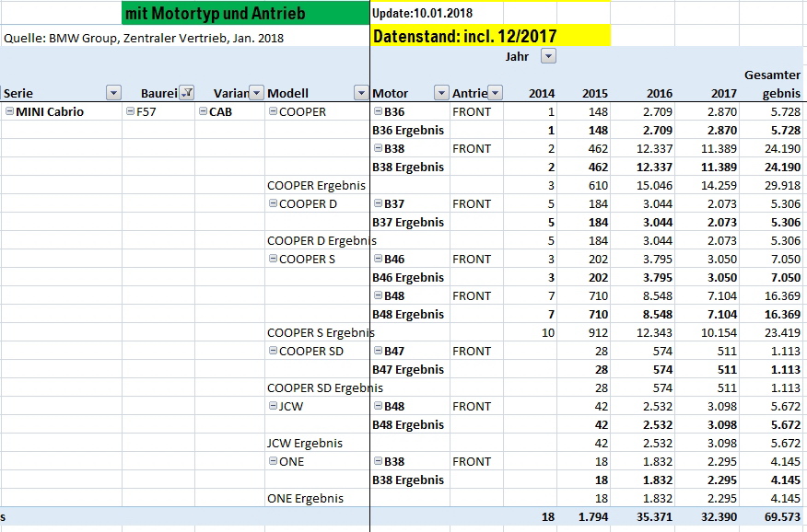Select the 'JCW Ergebnis' subtotal label
This screenshot has height=532, width=807.
pos(305,443)
